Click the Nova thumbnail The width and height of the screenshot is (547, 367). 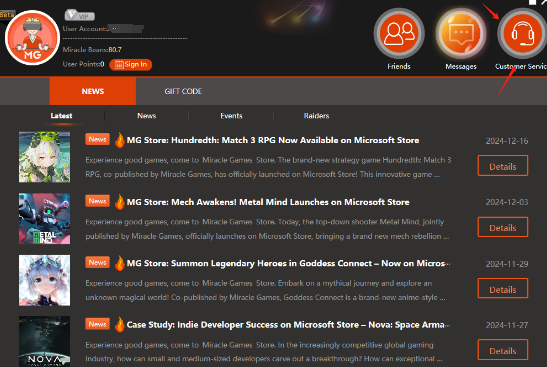pyautogui.click(x=44, y=341)
